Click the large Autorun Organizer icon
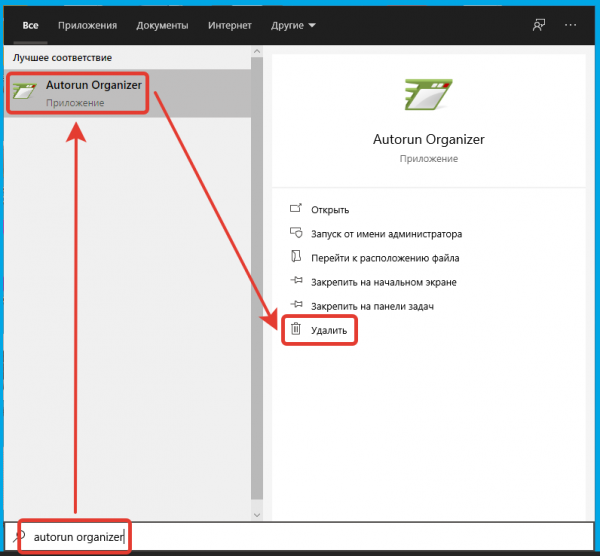The width and height of the screenshot is (600, 556). [x=428, y=94]
